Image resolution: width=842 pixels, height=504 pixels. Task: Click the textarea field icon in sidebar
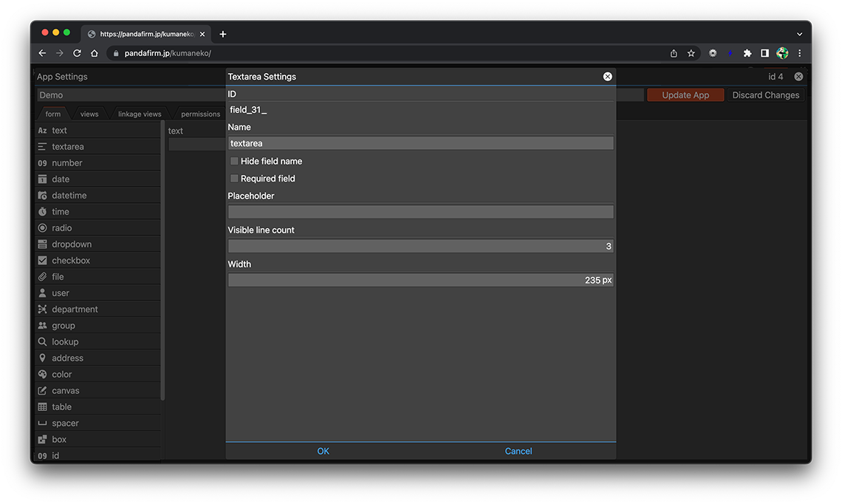42,147
